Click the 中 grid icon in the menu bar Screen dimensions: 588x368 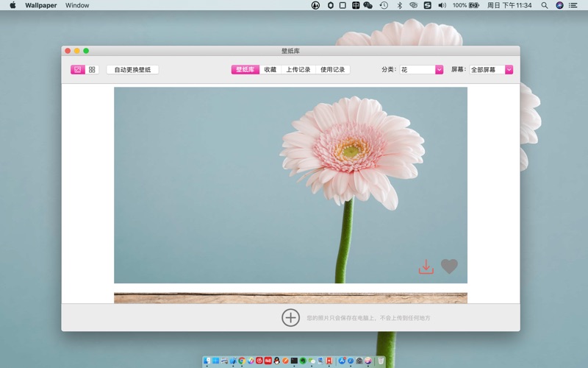(356, 5)
